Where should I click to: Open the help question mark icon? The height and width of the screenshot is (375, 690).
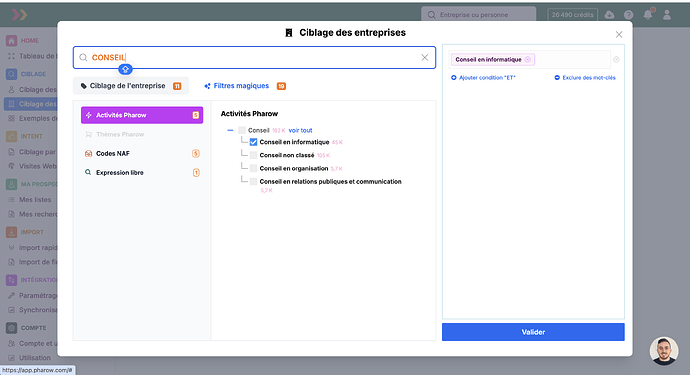[x=628, y=15]
